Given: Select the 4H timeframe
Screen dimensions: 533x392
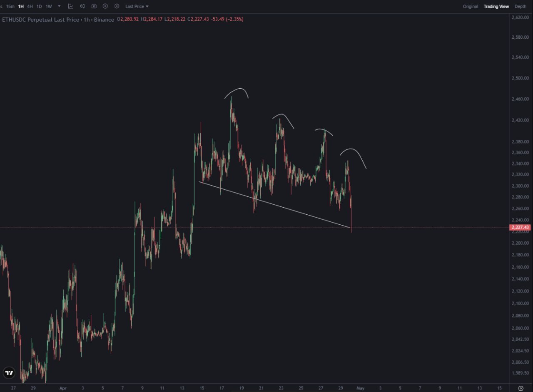Looking at the screenshot, I should click(29, 6).
